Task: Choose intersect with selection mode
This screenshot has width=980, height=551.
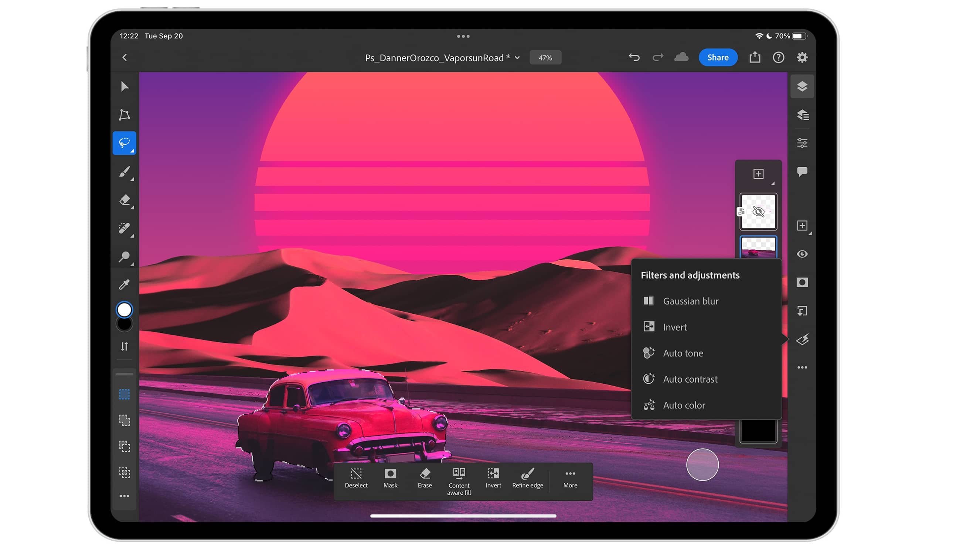Action: coord(125,472)
